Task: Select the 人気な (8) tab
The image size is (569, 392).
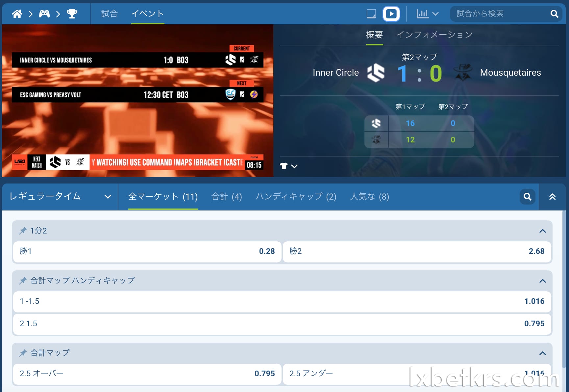Action: pos(370,197)
